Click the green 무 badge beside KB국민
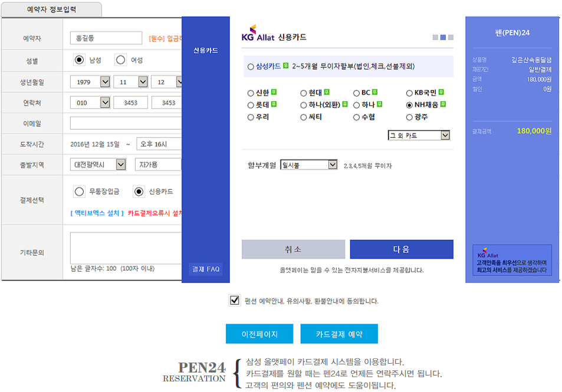Screen dimensions: 562x392 click(x=441, y=92)
